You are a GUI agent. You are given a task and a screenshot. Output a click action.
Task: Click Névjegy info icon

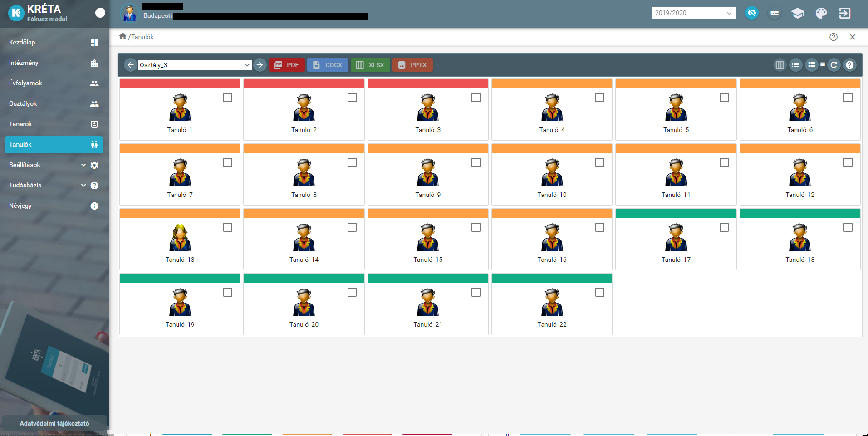click(94, 206)
